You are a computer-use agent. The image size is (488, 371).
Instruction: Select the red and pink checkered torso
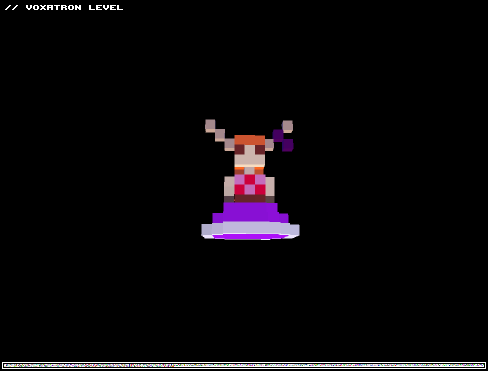click(250, 184)
